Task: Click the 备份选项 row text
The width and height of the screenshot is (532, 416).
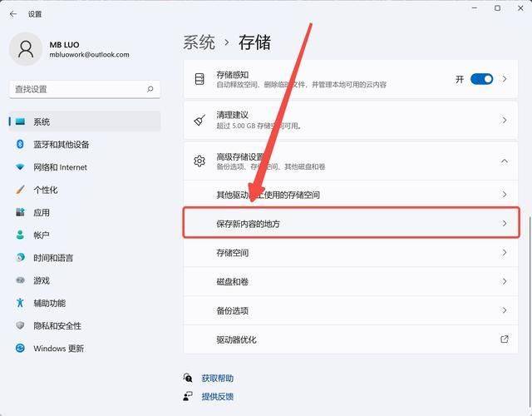Action: tap(233, 310)
